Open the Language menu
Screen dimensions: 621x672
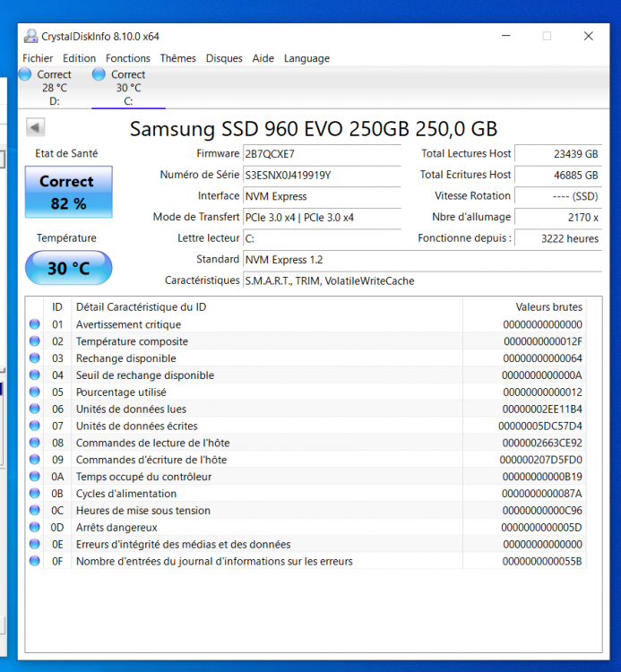pos(306,58)
